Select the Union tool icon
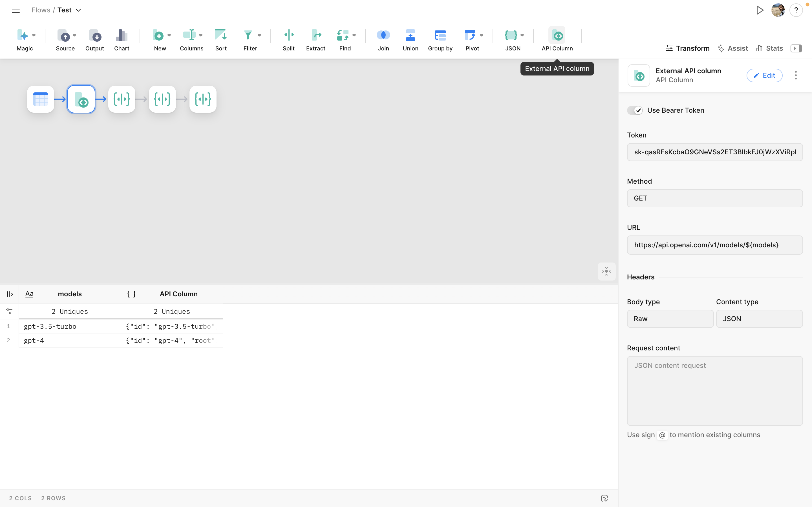This screenshot has height=507, width=812. click(x=410, y=35)
